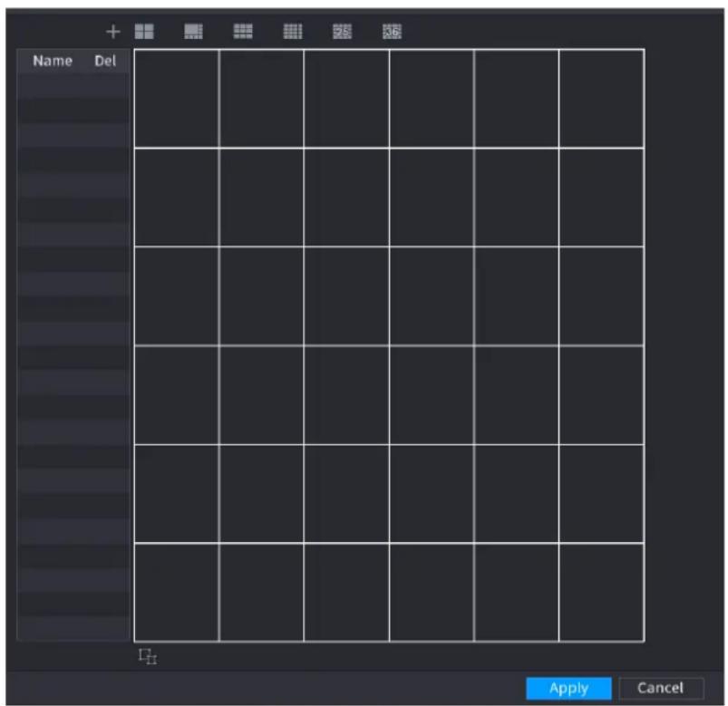Viewport: 728px width, 706px height.
Task: Click the first empty row in the Name list
Action: tap(73, 85)
